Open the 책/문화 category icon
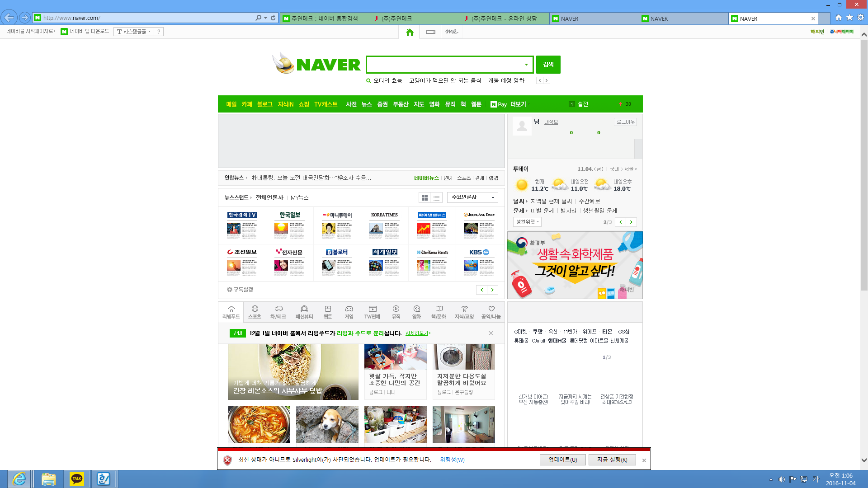 point(439,312)
